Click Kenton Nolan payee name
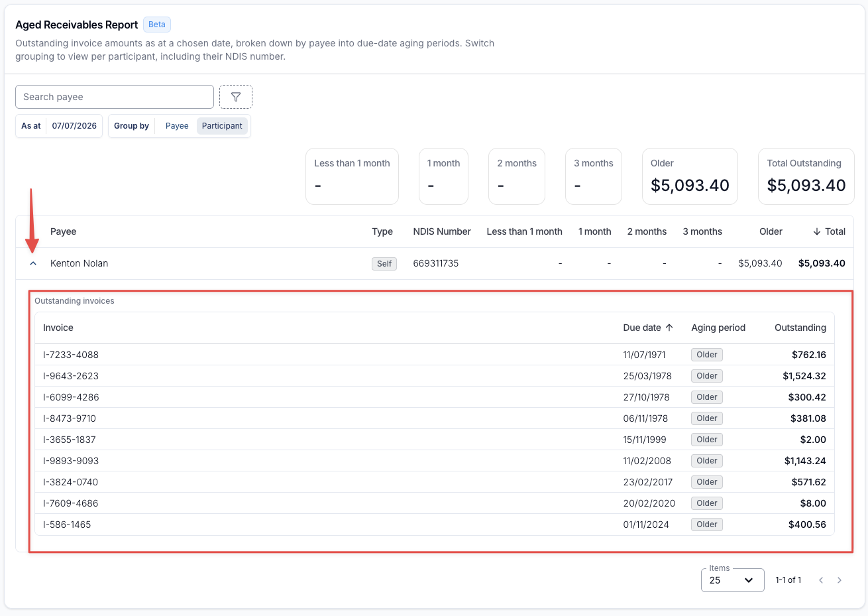 (79, 263)
